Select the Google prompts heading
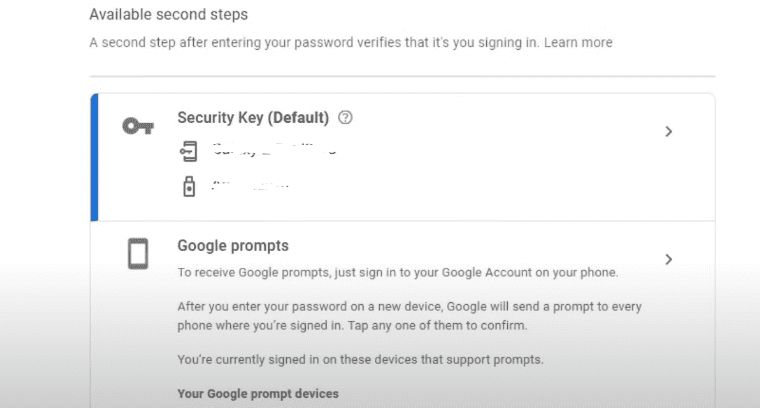Viewport: 760px width, 408px height. coord(232,245)
